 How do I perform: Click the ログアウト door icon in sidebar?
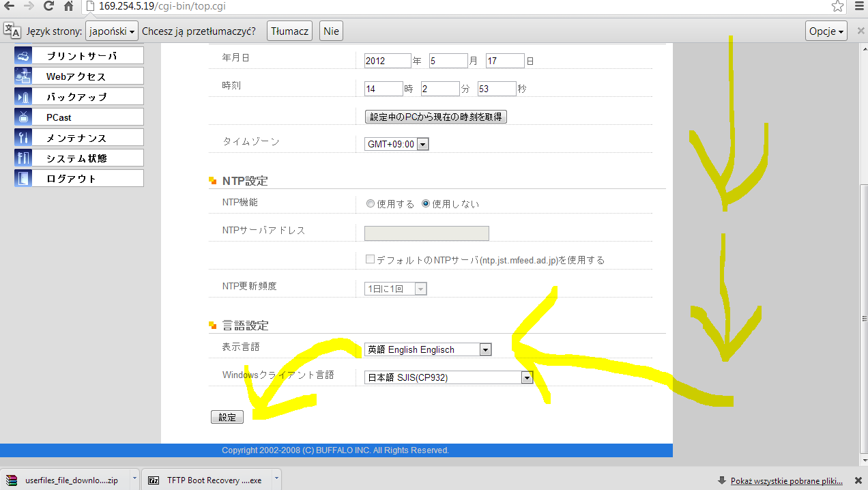coord(23,178)
